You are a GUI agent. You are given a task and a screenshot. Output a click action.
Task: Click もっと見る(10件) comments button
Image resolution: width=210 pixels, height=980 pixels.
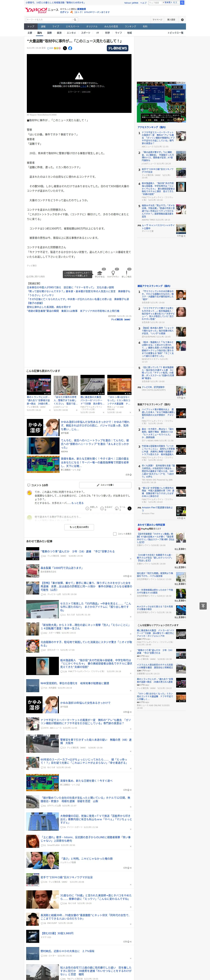[x=79, y=527]
